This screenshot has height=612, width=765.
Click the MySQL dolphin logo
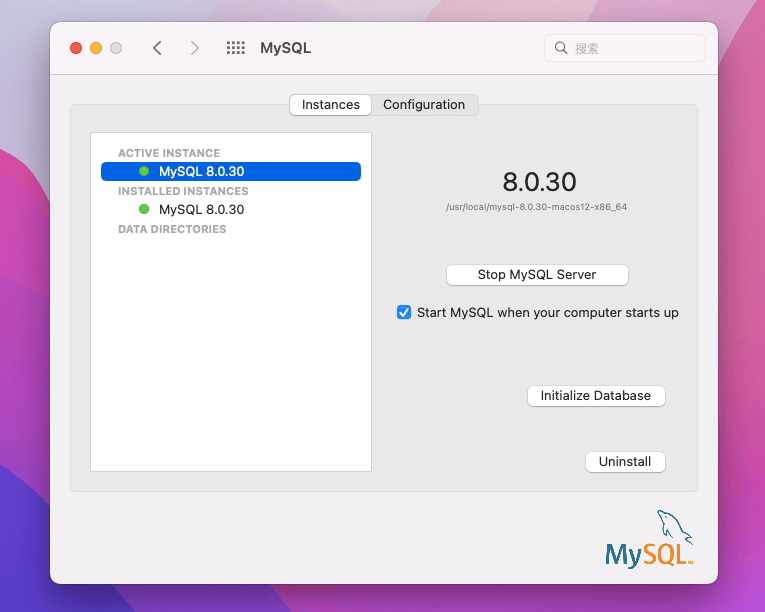(x=649, y=539)
